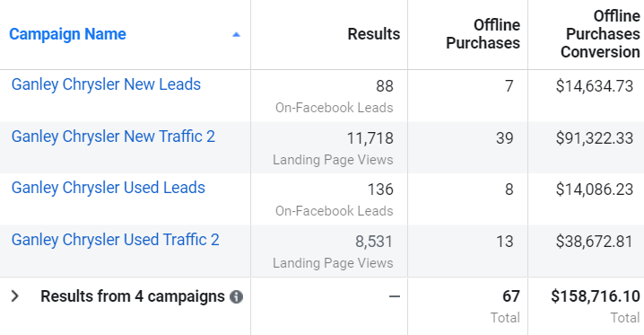Sort by Offline Purchases column header
This screenshot has width=644, height=335.
click(483, 34)
